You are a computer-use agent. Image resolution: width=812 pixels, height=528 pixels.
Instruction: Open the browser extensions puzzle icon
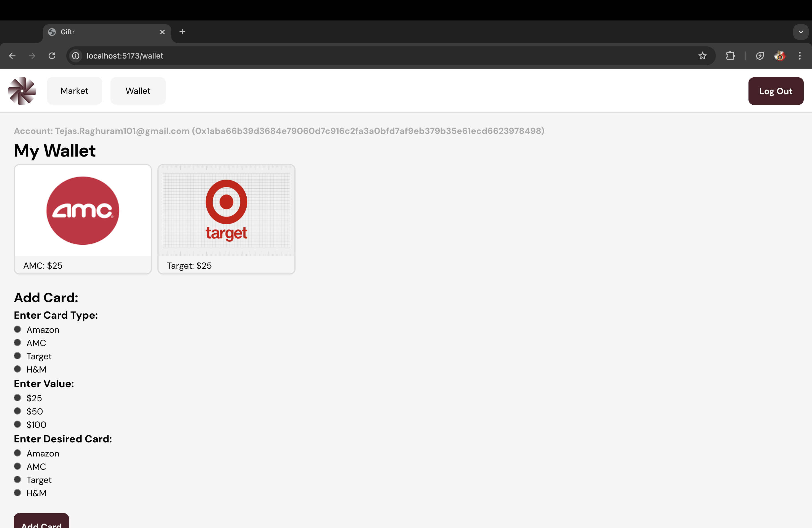coord(730,56)
